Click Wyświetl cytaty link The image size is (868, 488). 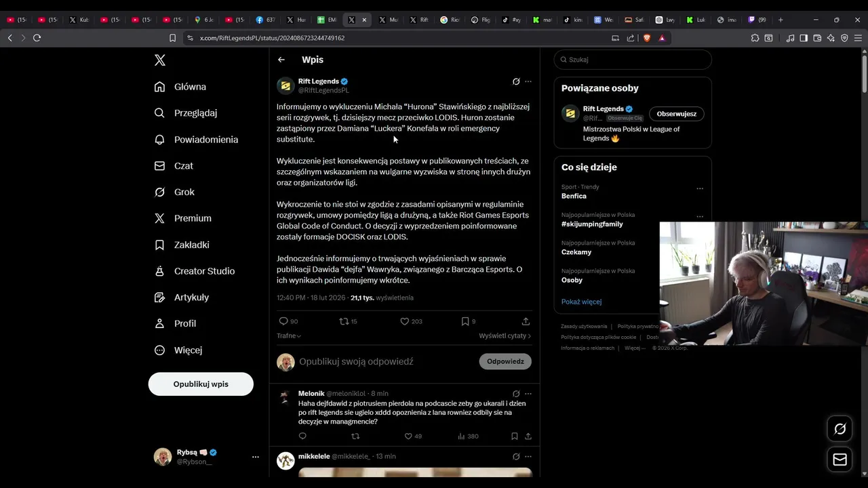click(x=505, y=335)
